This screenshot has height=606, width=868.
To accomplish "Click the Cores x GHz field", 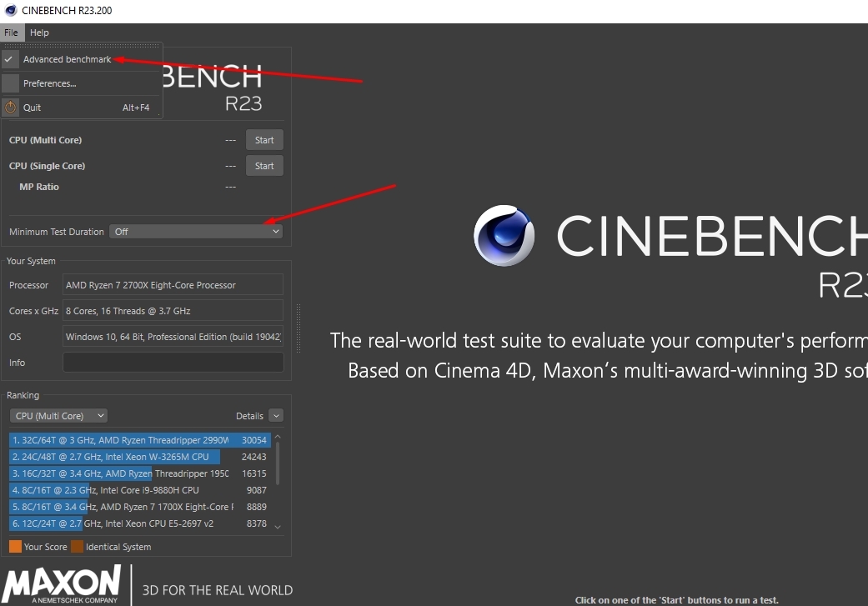I will coord(173,311).
